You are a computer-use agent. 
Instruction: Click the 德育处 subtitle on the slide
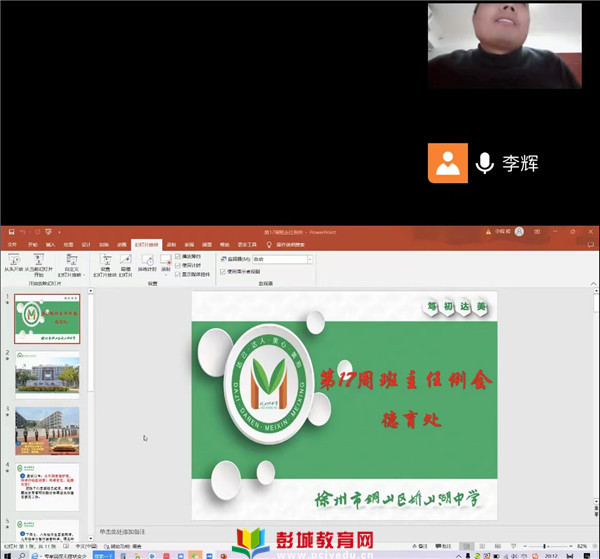pyautogui.click(x=411, y=420)
